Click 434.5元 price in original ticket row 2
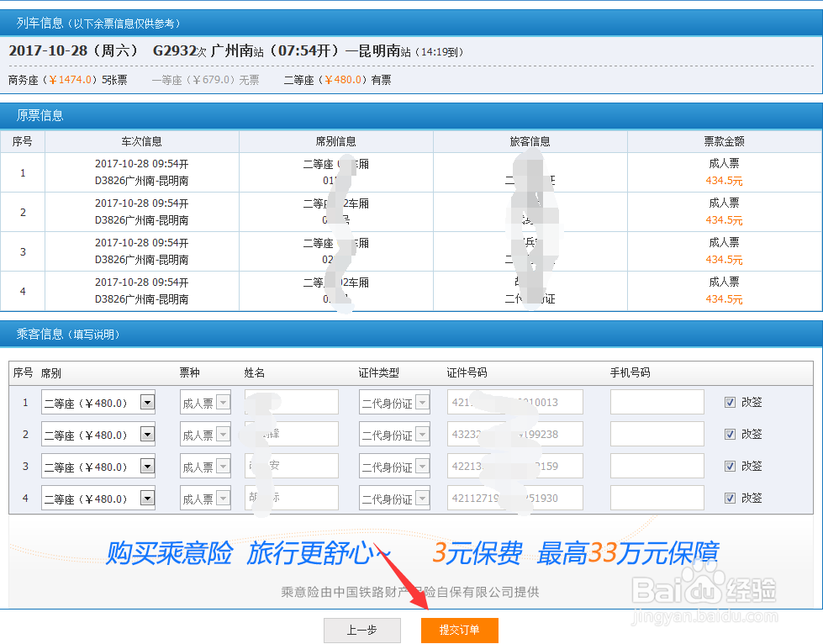This screenshot has height=644, width=823. pos(724,220)
